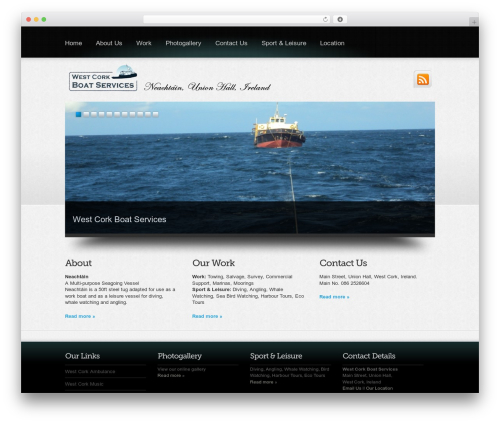Click the footer Sport & Leisure heading
Viewport: 500px width, 423px height.
coord(276,356)
